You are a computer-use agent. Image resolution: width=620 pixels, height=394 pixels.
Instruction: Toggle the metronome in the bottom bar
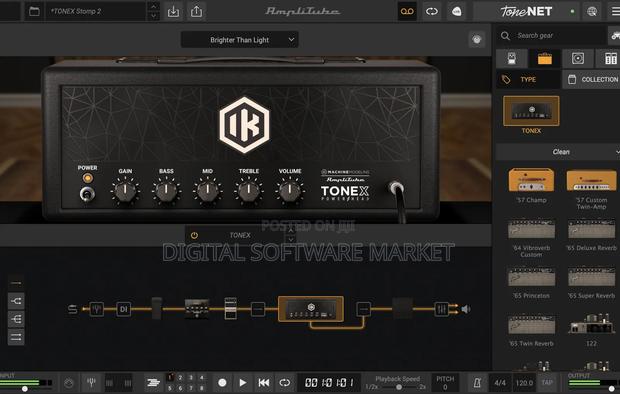tap(477, 383)
